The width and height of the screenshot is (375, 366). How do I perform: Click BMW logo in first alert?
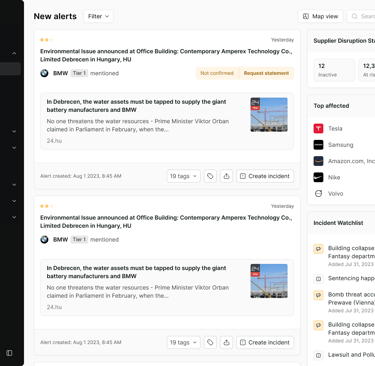[x=44, y=73]
